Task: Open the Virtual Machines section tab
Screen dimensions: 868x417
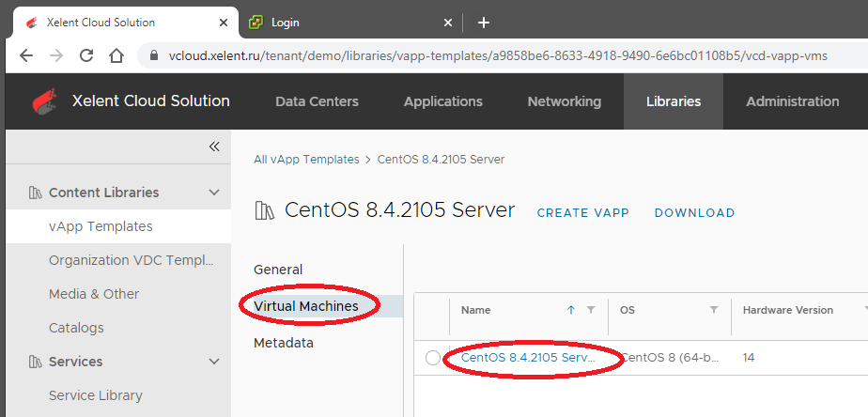Action: tap(305, 305)
